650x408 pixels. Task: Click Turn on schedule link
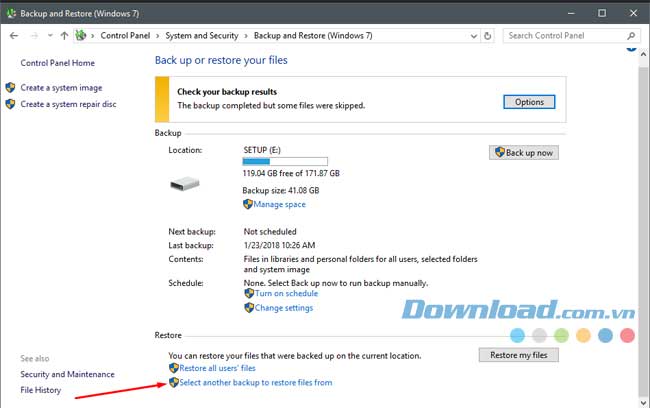click(x=286, y=294)
